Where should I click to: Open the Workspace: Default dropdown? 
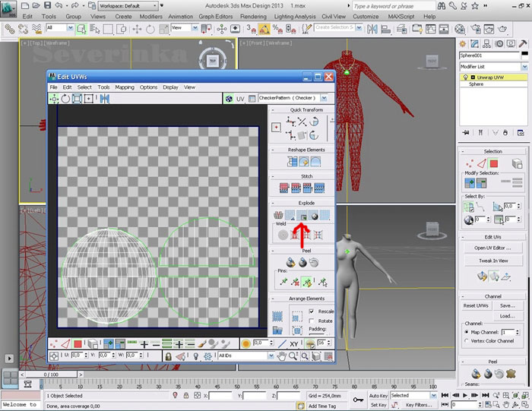156,5
